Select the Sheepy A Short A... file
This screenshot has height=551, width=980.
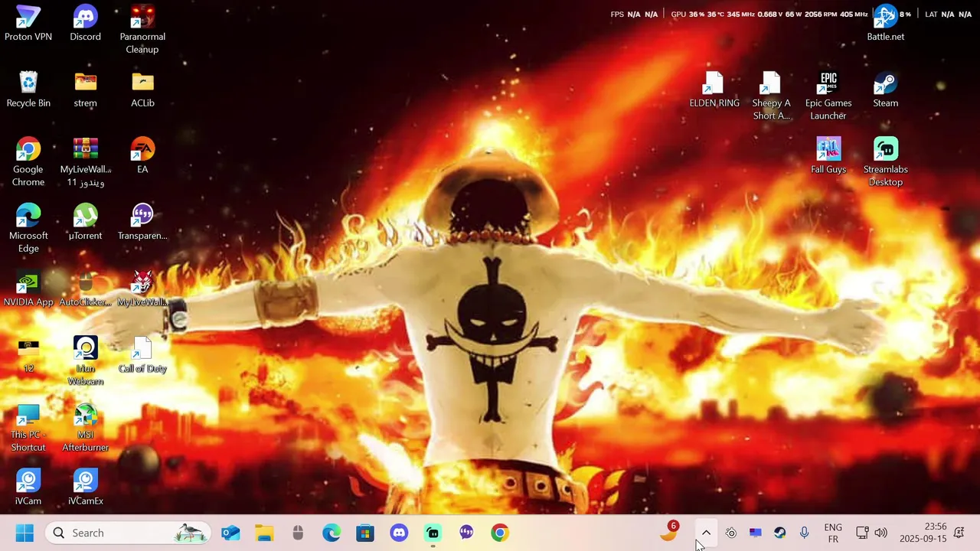tap(771, 96)
